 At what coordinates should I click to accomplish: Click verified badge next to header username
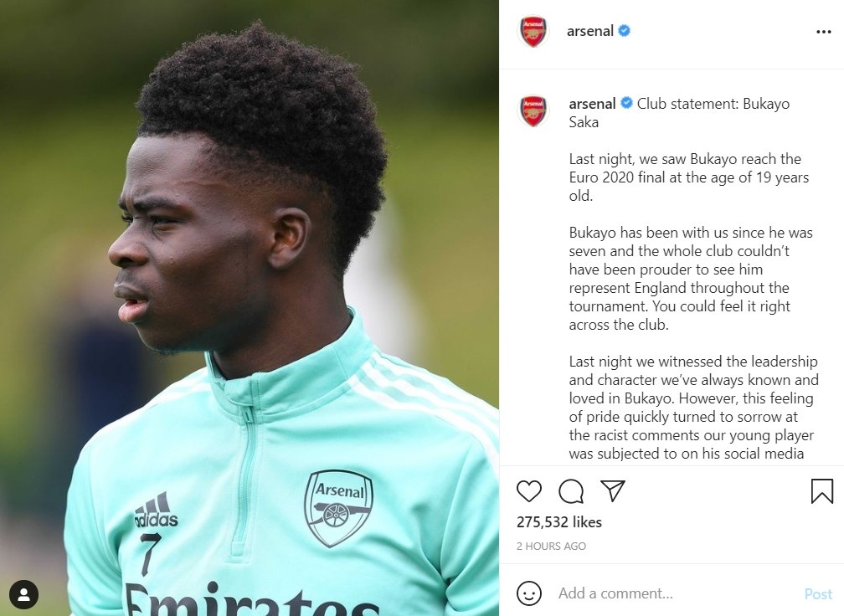pyautogui.click(x=624, y=31)
